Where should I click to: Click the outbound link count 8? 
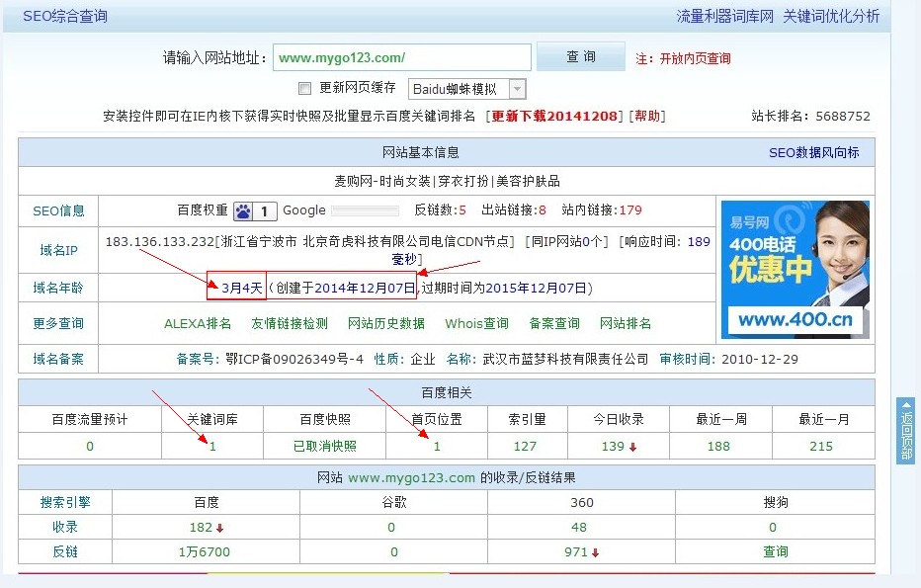point(543,210)
